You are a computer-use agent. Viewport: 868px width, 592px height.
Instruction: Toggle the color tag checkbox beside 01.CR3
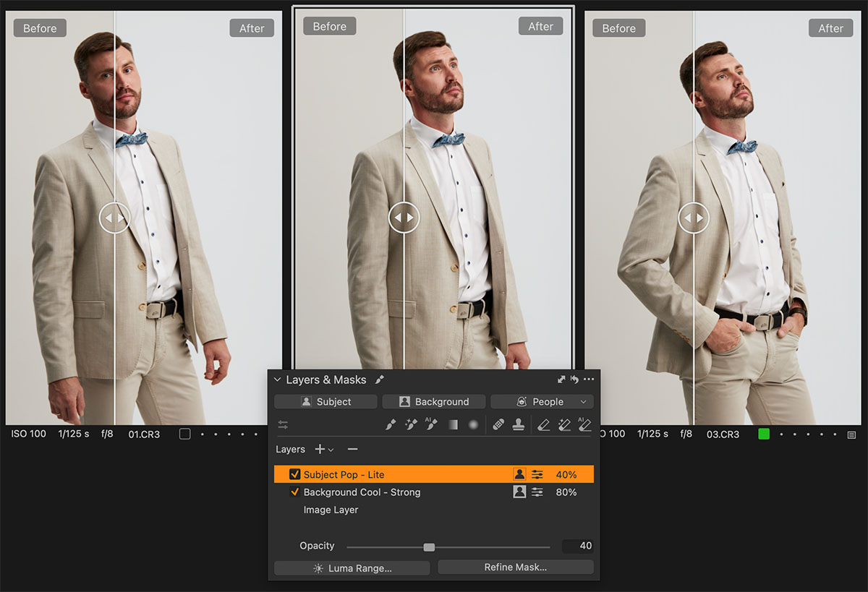(184, 434)
